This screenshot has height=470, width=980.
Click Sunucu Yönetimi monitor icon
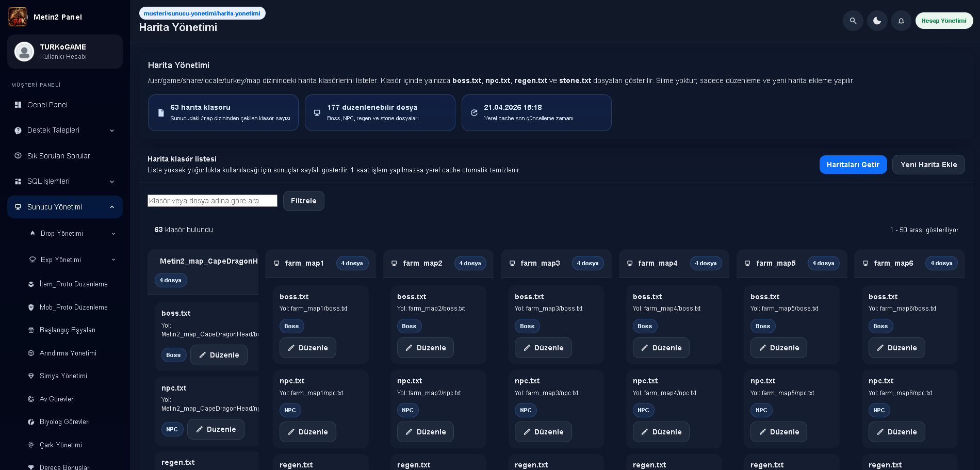[18, 207]
